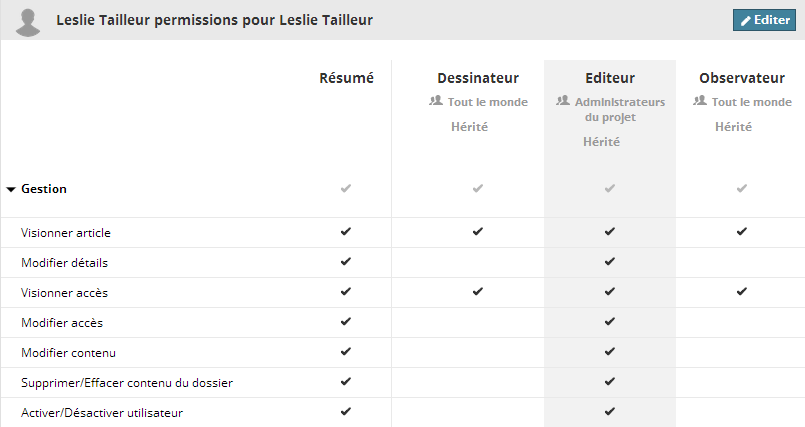Image resolution: width=805 pixels, height=427 pixels.
Task: Toggle Dessinateur checkmark for Visionner article
Action: (478, 232)
